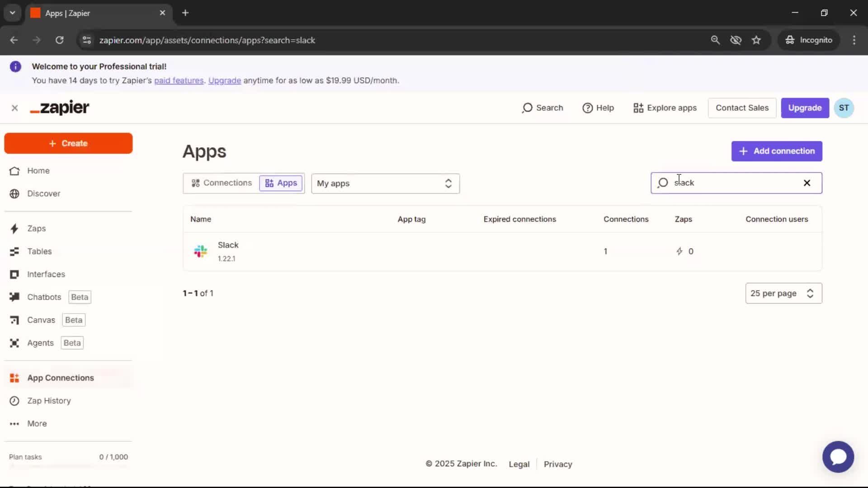Click the browser back arrow
This screenshot has width=868, height=488.
[14, 40]
